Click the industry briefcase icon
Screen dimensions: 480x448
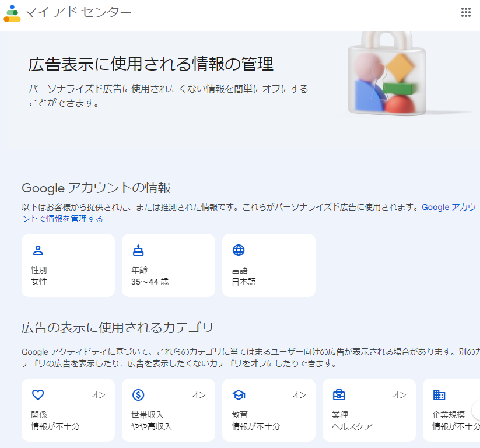[339, 395]
